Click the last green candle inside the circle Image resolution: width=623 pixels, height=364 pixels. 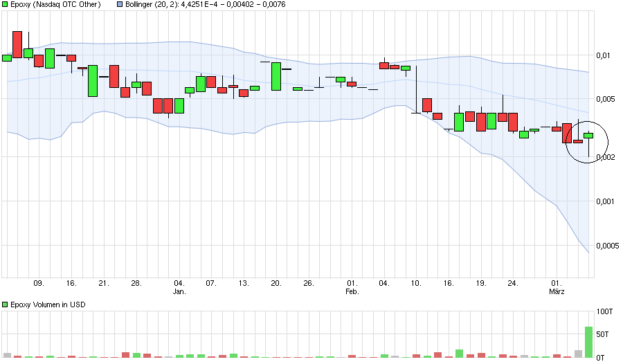(588, 136)
